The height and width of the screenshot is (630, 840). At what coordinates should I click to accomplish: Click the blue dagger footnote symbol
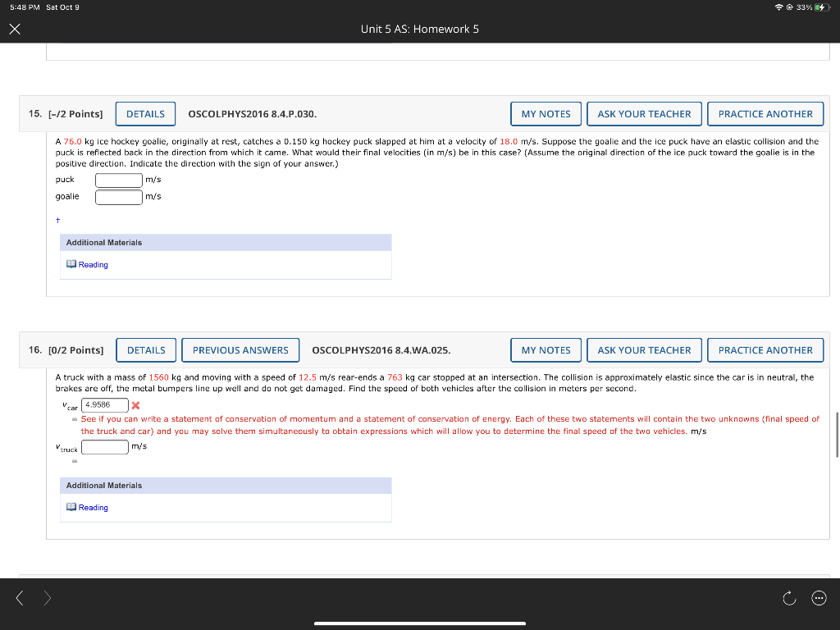pyautogui.click(x=58, y=220)
